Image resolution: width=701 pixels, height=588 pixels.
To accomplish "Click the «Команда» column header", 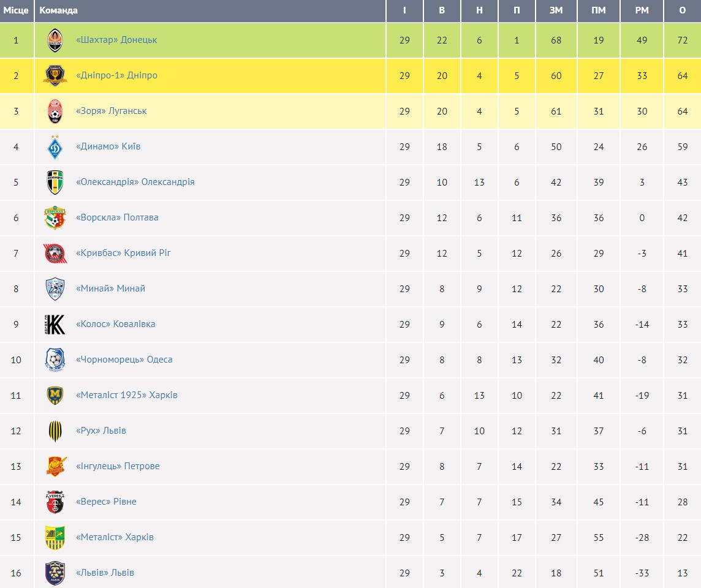I will pos(59,10).
